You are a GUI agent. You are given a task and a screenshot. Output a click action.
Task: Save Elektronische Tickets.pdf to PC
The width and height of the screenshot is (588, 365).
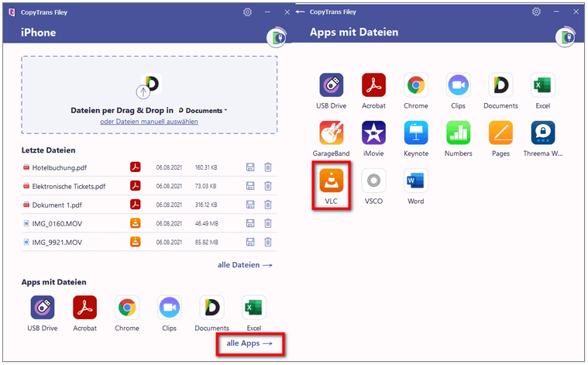(x=250, y=186)
